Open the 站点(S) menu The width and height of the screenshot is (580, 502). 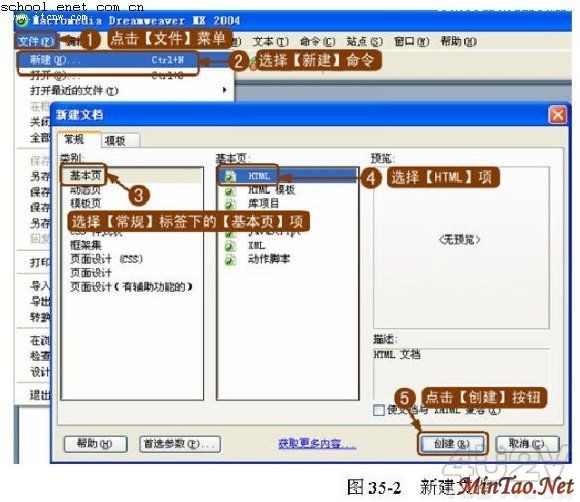click(x=364, y=41)
